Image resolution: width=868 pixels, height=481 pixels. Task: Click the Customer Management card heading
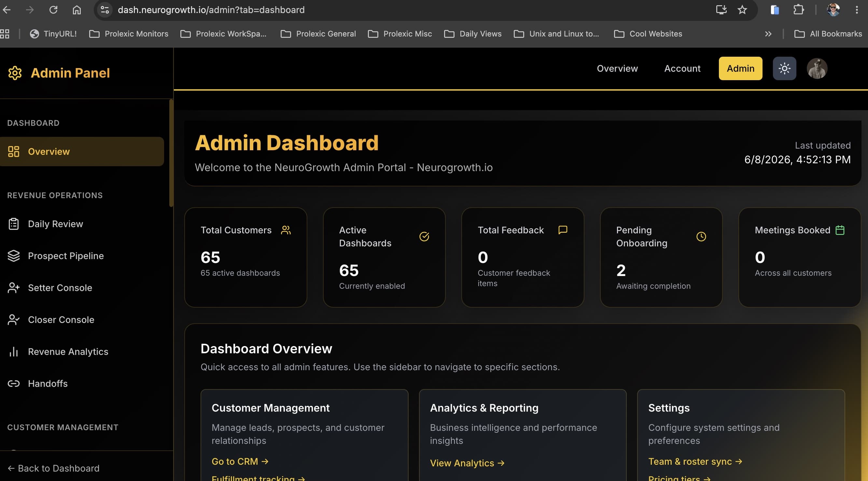coord(270,408)
